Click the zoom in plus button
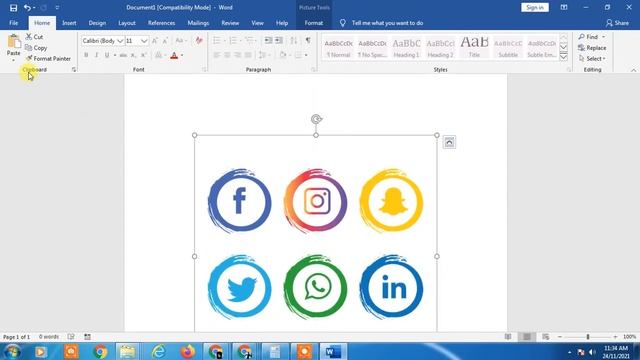Viewport: 640px width, 360px height. (615, 337)
